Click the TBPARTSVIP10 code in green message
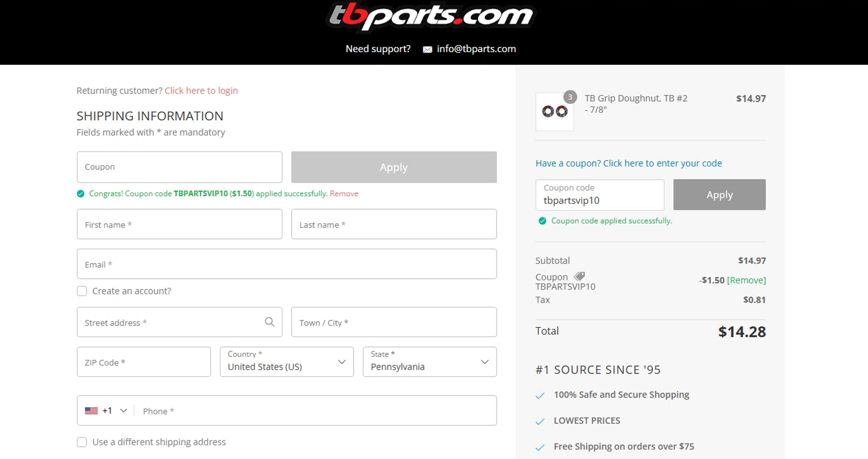868x459 pixels. click(201, 194)
